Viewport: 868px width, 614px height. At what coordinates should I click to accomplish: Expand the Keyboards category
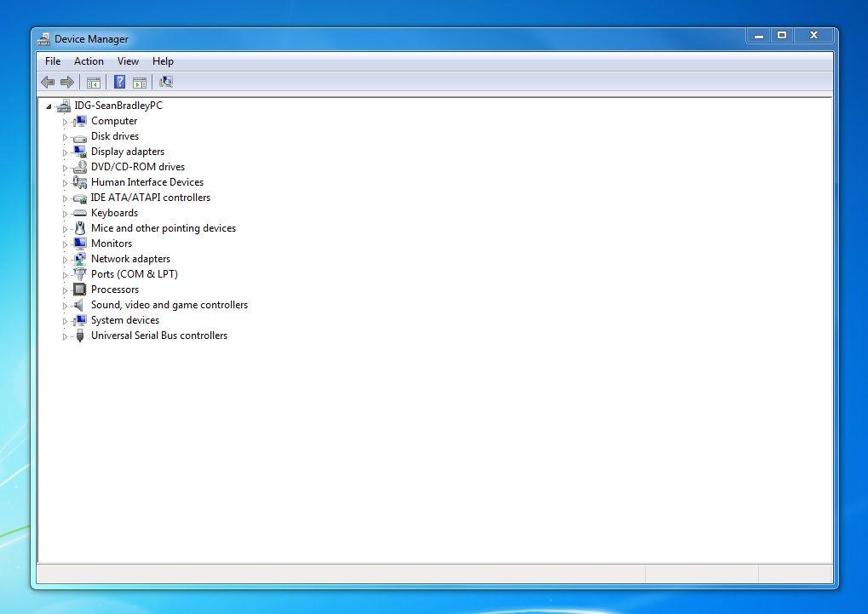pyautogui.click(x=65, y=214)
